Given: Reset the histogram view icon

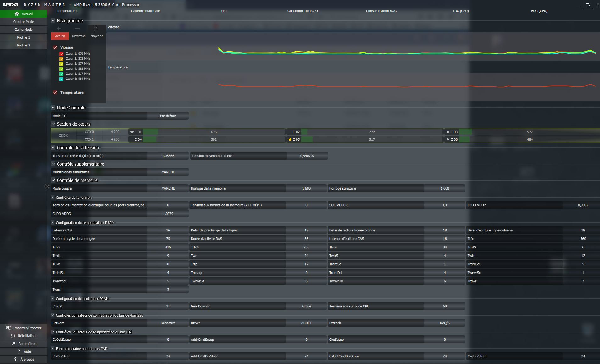Looking at the screenshot, I should tap(96, 29).
